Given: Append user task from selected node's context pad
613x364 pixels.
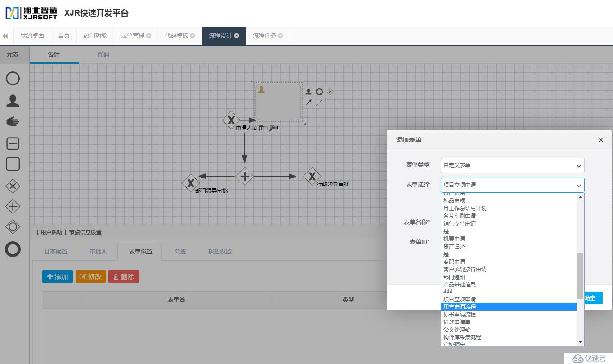Looking at the screenshot, I should pos(309,92).
